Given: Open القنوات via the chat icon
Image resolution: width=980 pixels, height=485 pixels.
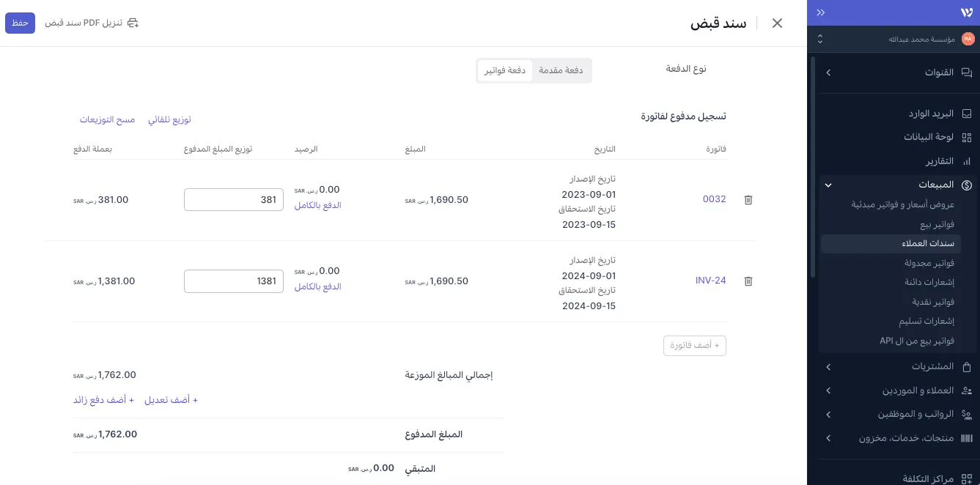Looking at the screenshot, I should pos(967,73).
